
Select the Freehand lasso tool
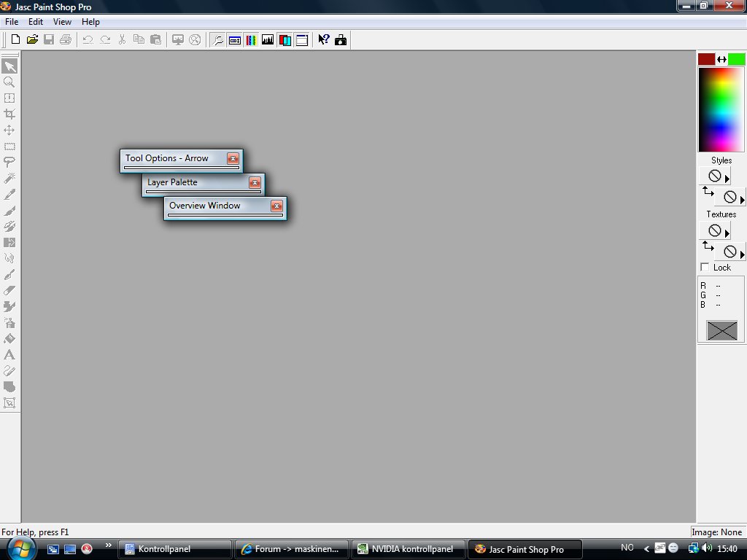pyautogui.click(x=9, y=163)
